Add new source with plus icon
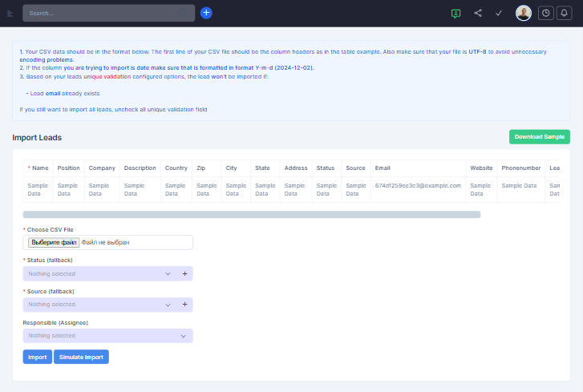The height and width of the screenshot is (392, 583). (184, 305)
